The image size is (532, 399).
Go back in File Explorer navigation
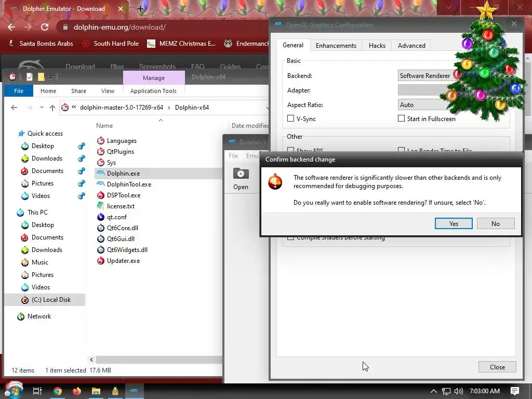tap(14, 108)
